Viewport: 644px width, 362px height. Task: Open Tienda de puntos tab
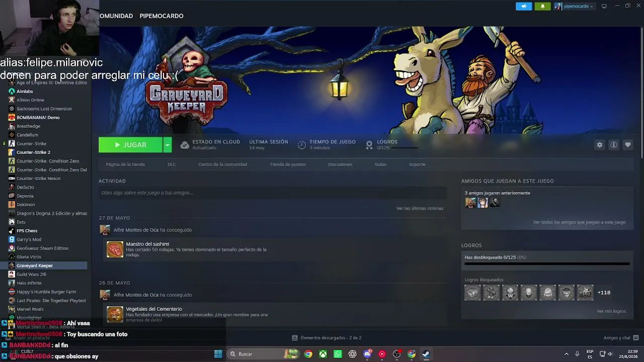coord(287,164)
